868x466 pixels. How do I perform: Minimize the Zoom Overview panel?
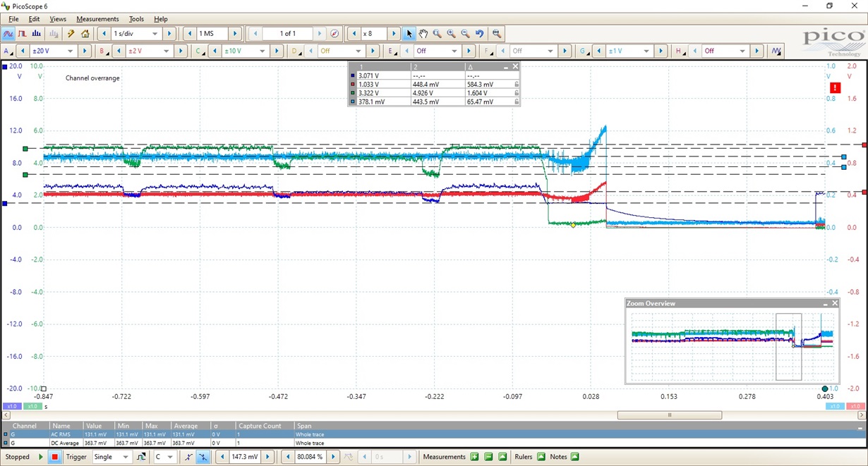pyautogui.click(x=825, y=303)
